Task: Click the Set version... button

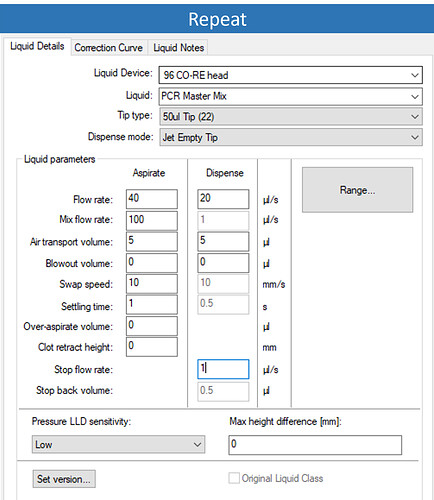Action: tap(64, 479)
